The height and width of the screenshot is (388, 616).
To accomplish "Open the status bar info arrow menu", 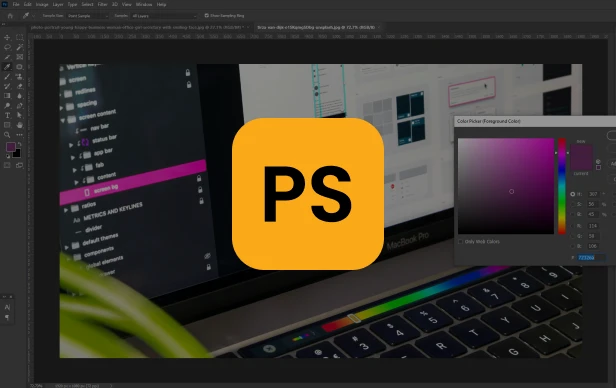I will tap(111, 386).
